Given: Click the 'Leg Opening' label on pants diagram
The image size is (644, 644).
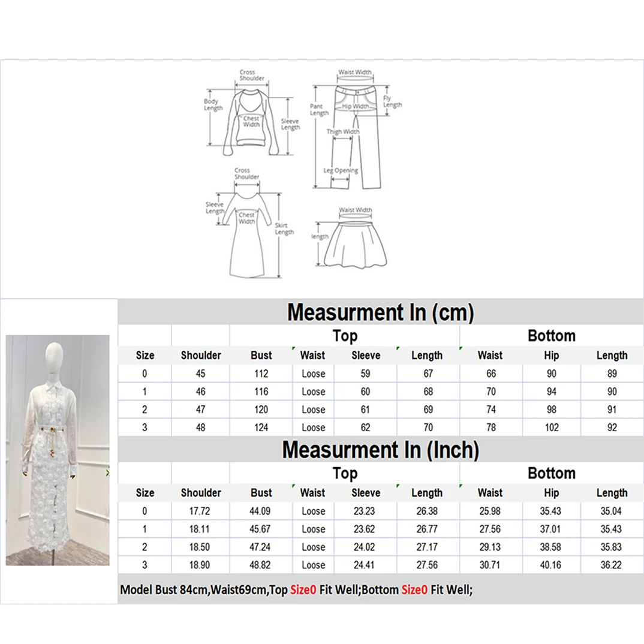Looking at the screenshot, I should click(x=341, y=170).
